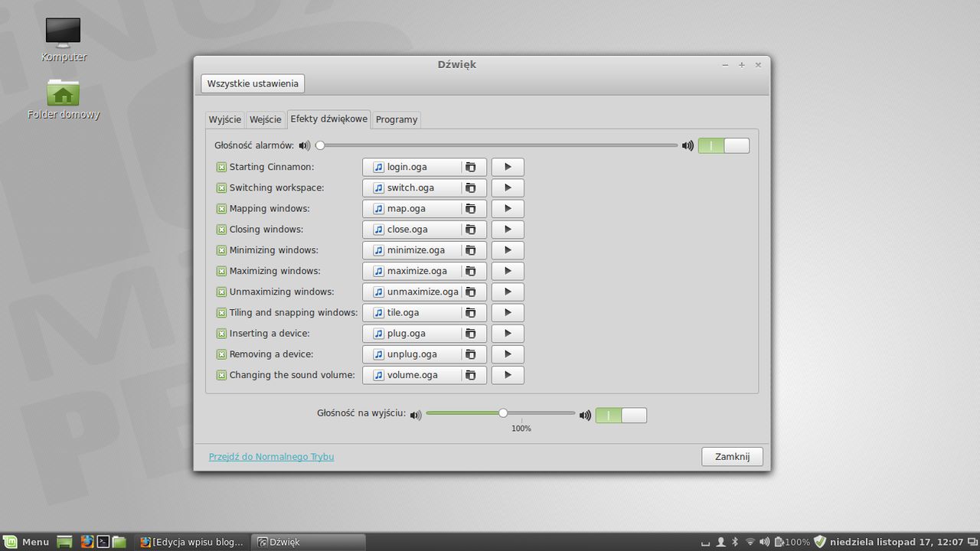Open the unplug.oga file chooser

coord(424,354)
